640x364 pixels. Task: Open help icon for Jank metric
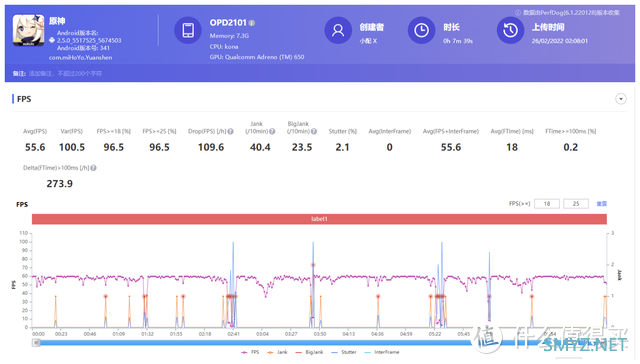click(x=272, y=131)
